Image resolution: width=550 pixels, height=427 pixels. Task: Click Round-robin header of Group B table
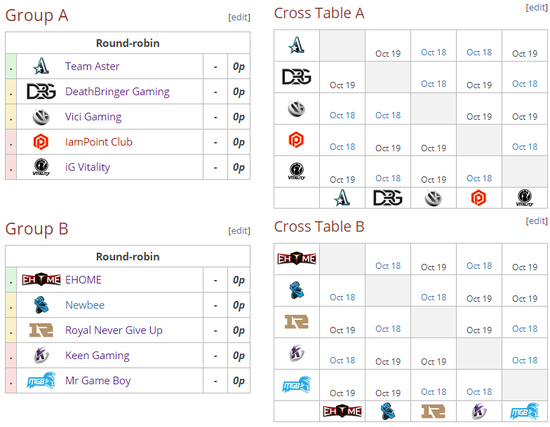point(128,256)
